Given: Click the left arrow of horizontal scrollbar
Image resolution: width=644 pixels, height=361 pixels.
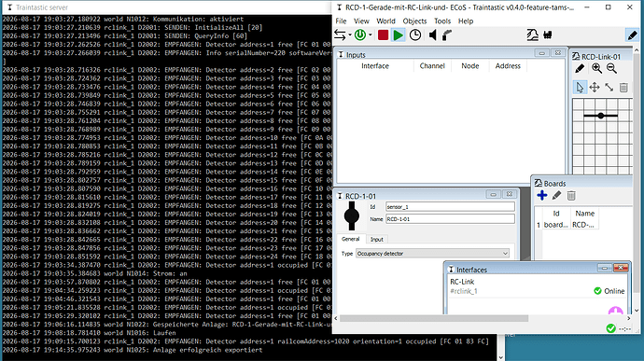Looking at the screenshot, I should [336, 318].
